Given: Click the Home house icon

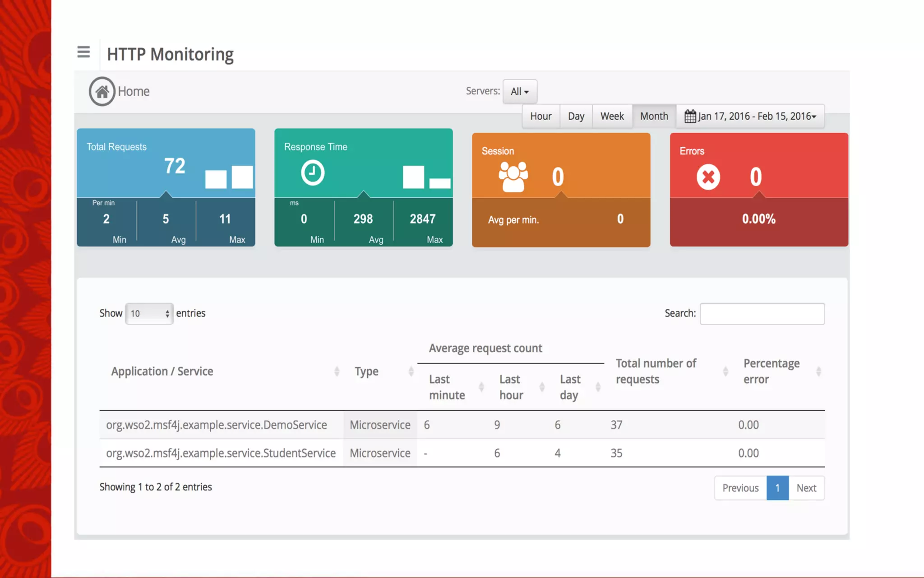Looking at the screenshot, I should click(x=102, y=92).
